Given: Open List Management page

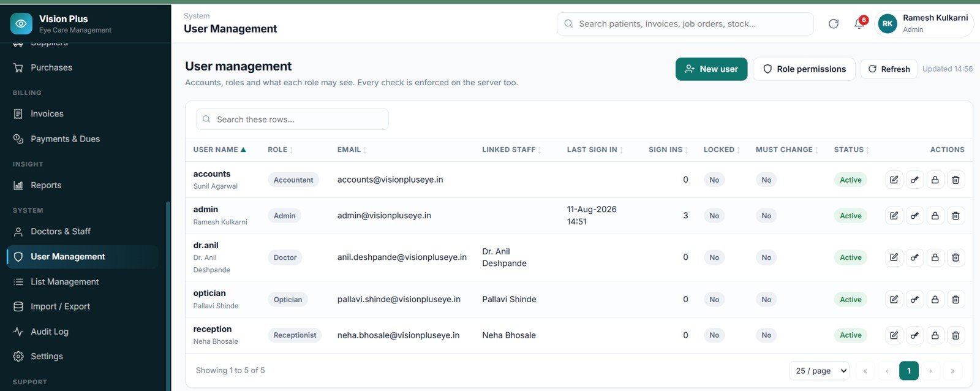Looking at the screenshot, I should (x=82, y=282).
